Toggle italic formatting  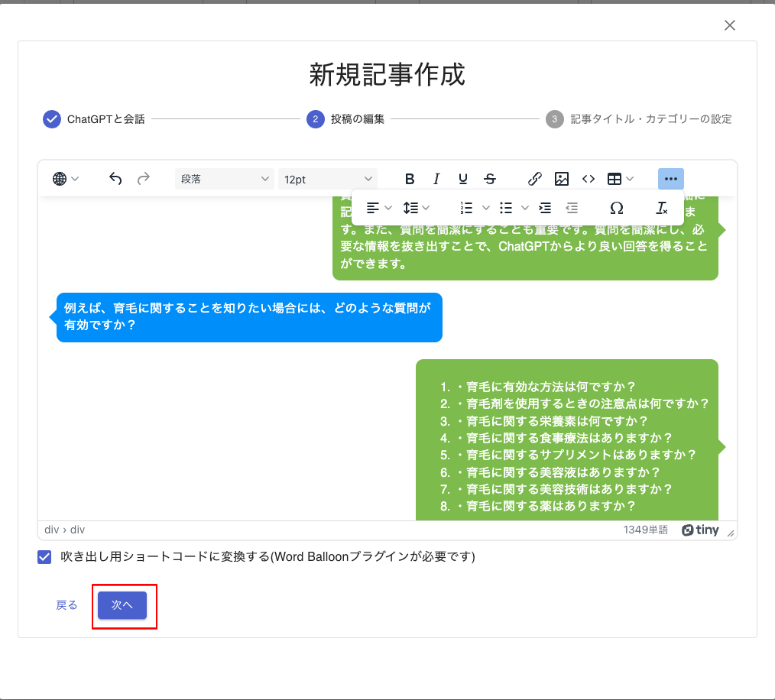pyautogui.click(x=436, y=179)
